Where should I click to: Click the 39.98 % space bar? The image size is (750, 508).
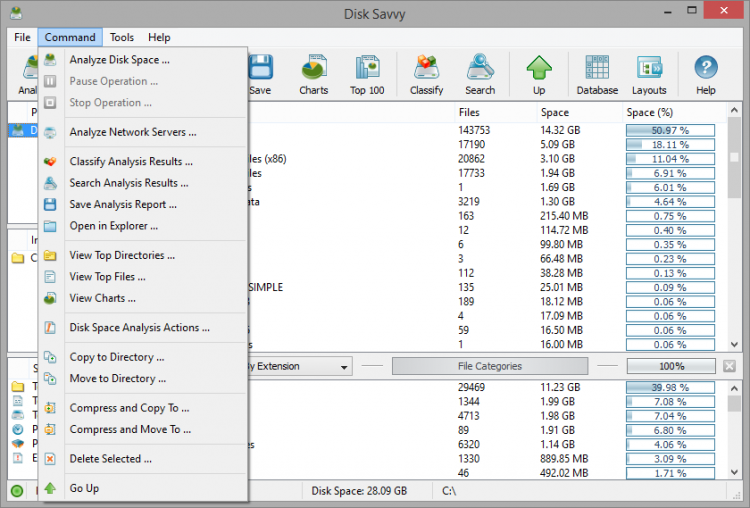click(x=670, y=387)
